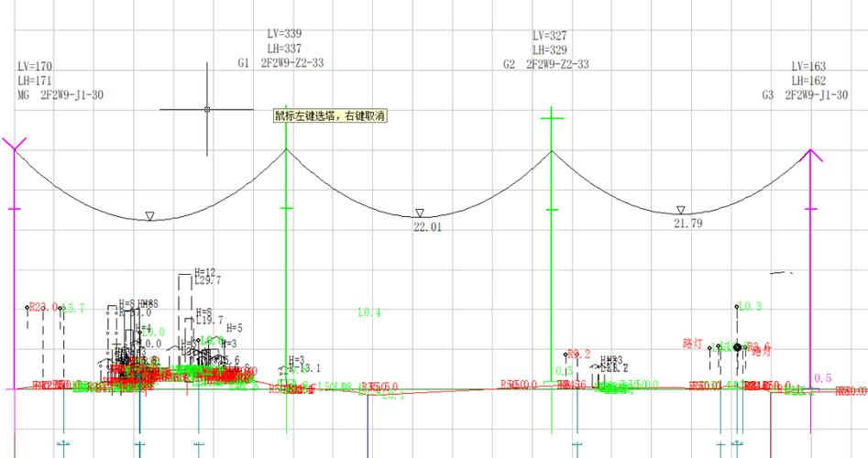The width and height of the screenshot is (868, 458).
Task: Click the sag triangle marker above 22.01
Action: (x=420, y=213)
